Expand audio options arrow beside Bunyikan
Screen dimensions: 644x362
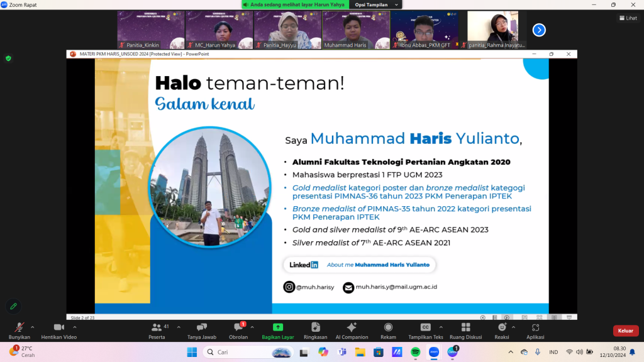click(32, 327)
